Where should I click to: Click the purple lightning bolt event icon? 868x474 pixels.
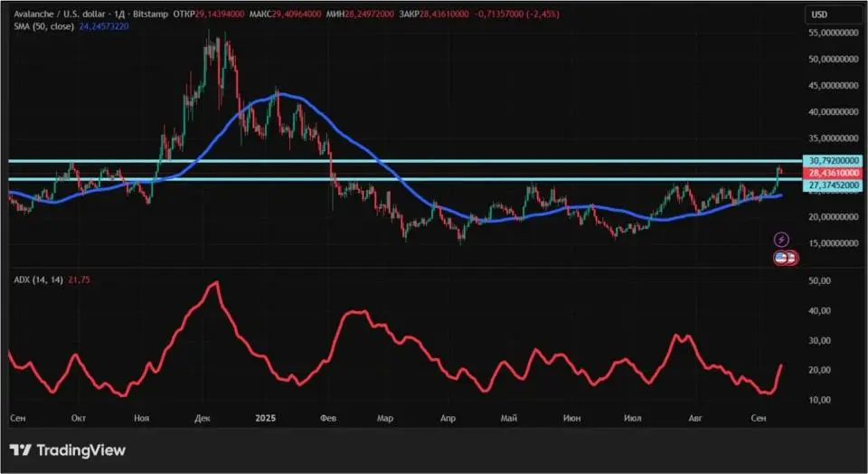[782, 239]
